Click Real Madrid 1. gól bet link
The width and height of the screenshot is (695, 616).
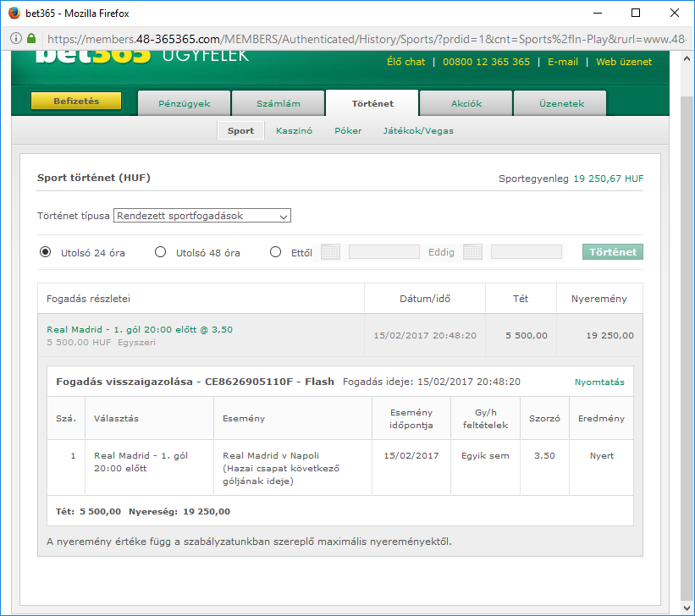[140, 329]
